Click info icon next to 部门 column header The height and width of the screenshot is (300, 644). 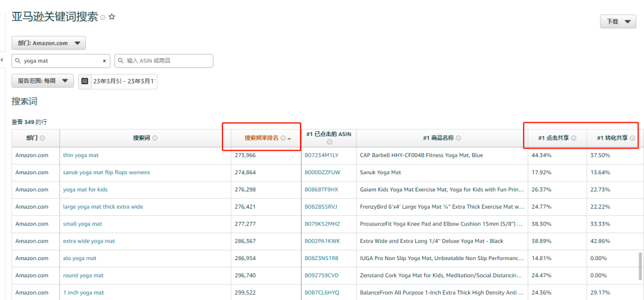point(42,138)
